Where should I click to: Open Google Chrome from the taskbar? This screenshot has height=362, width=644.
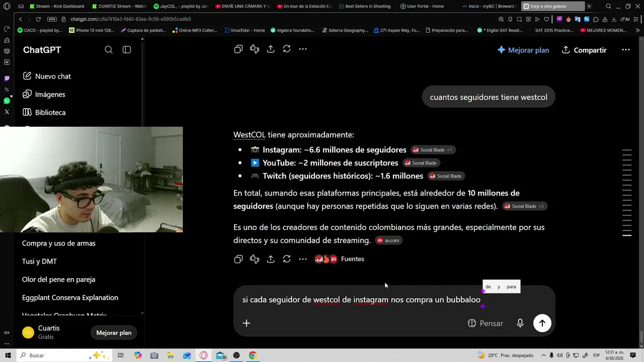pyautogui.click(x=253, y=355)
